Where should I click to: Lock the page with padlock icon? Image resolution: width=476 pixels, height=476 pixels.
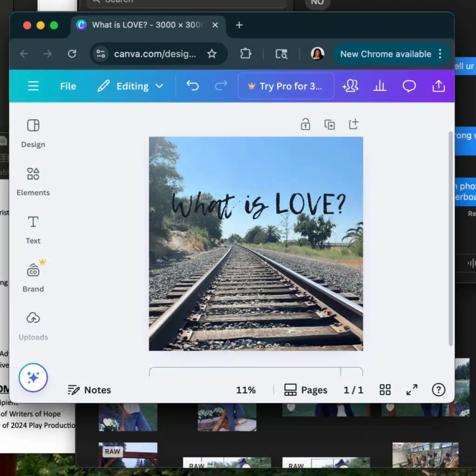pos(305,124)
